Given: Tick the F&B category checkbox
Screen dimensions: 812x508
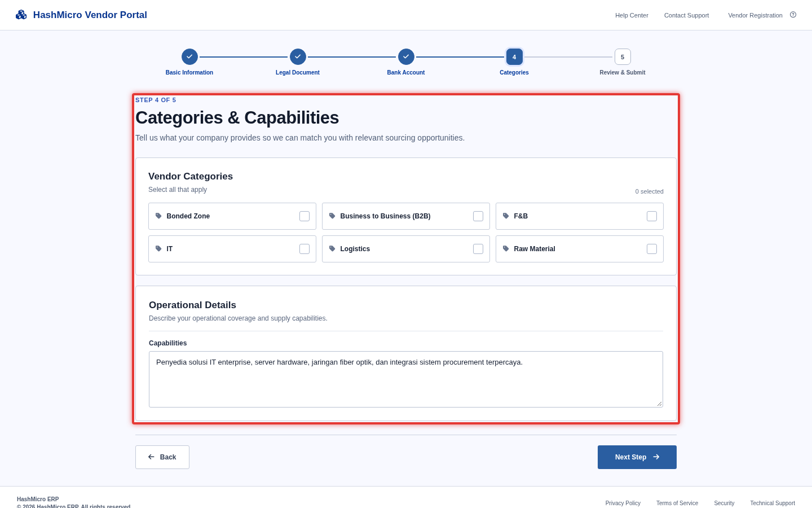Looking at the screenshot, I should 652,216.
